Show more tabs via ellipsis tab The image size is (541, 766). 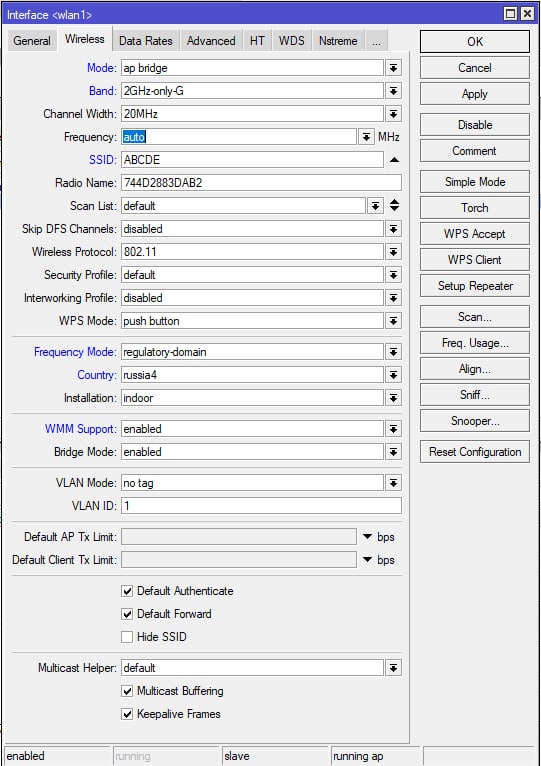coord(376,41)
